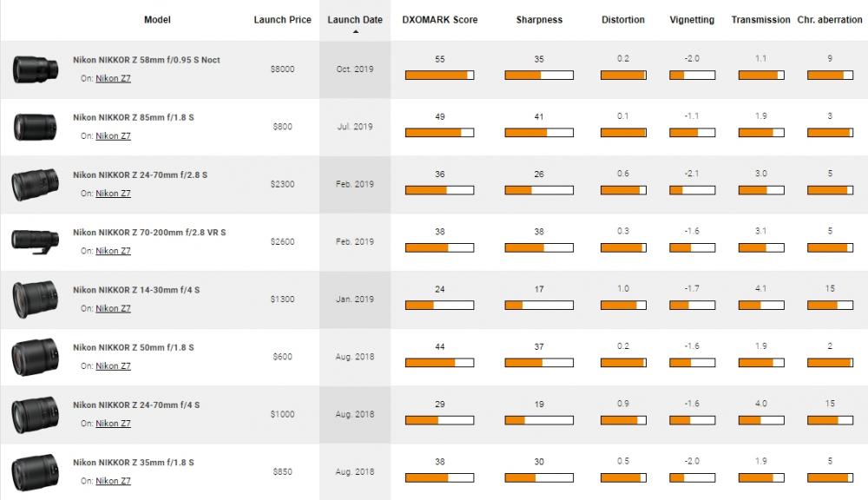Click the 24-70mm f/2.8 S lens image
This screenshot has height=500, width=868.
(35, 184)
